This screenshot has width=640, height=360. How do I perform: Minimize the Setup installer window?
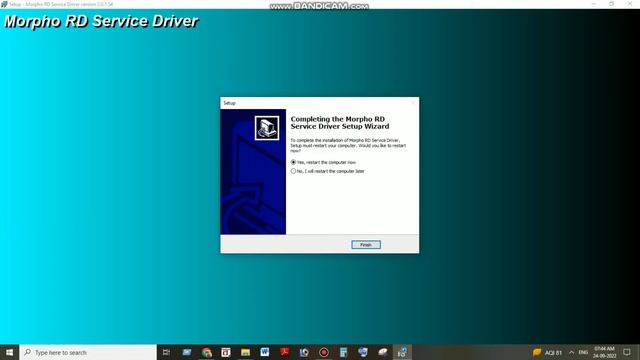[593, 4]
